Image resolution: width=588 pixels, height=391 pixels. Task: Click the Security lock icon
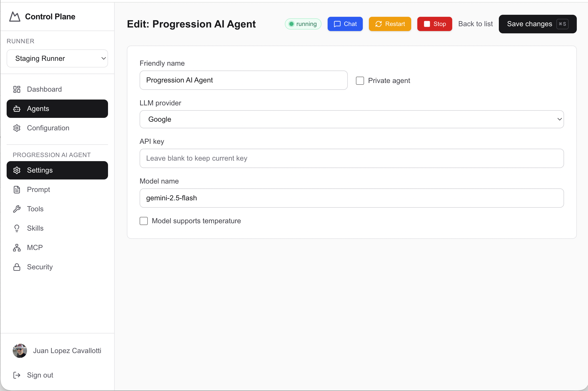[17, 267]
